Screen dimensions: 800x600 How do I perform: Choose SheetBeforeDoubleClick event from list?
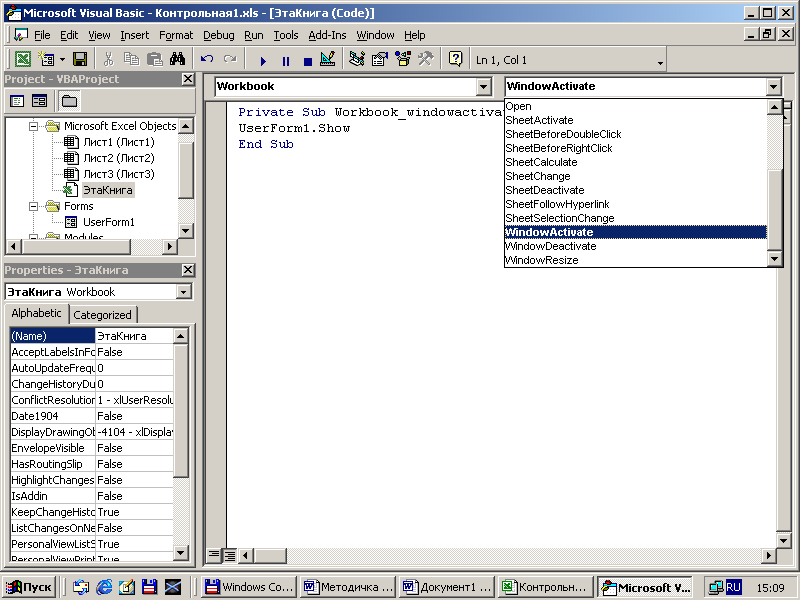tap(636, 134)
